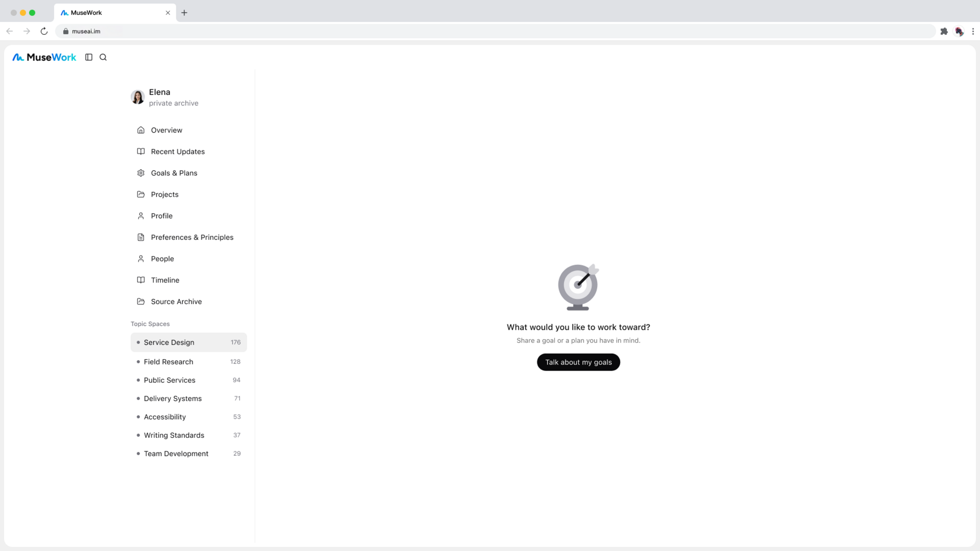Click the Preferences & Principles link
Viewport: 980px width, 551px height.
tap(189, 237)
